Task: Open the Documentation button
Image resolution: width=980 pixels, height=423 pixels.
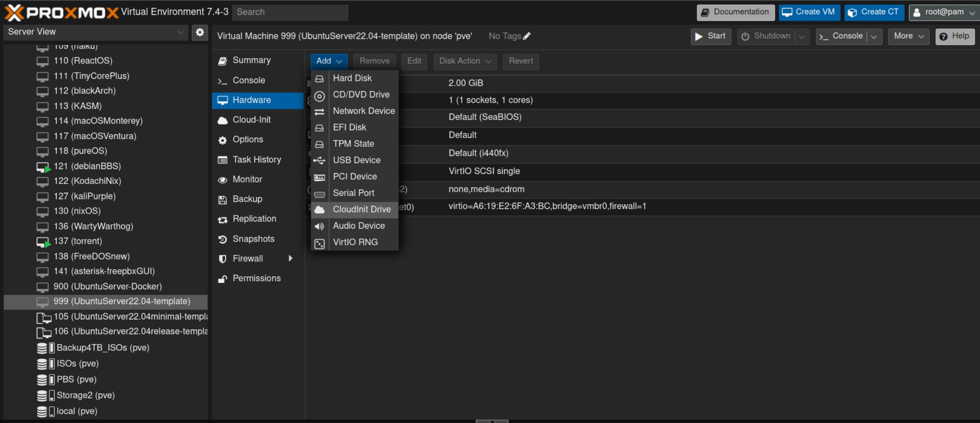Action: click(x=736, y=12)
